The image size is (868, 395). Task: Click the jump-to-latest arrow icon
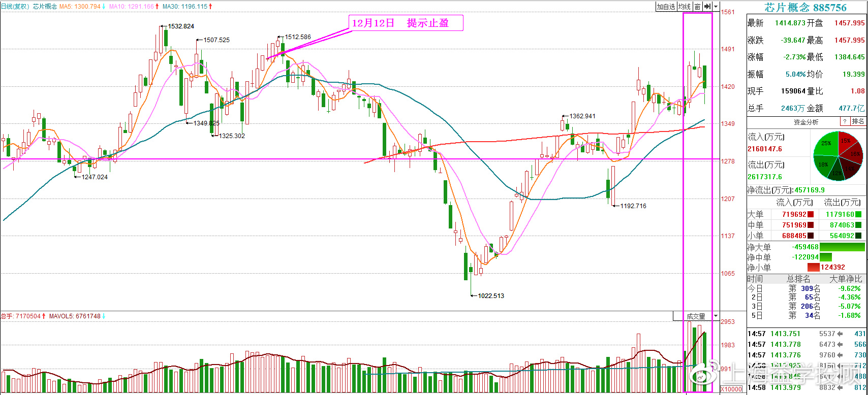pos(707,7)
